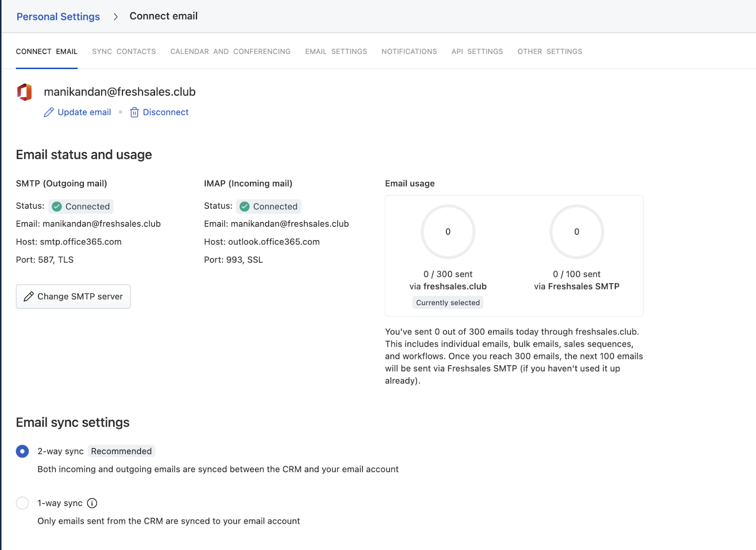The image size is (756, 550).
Task: Click the Connect email breadcrumb title
Action: point(163,16)
